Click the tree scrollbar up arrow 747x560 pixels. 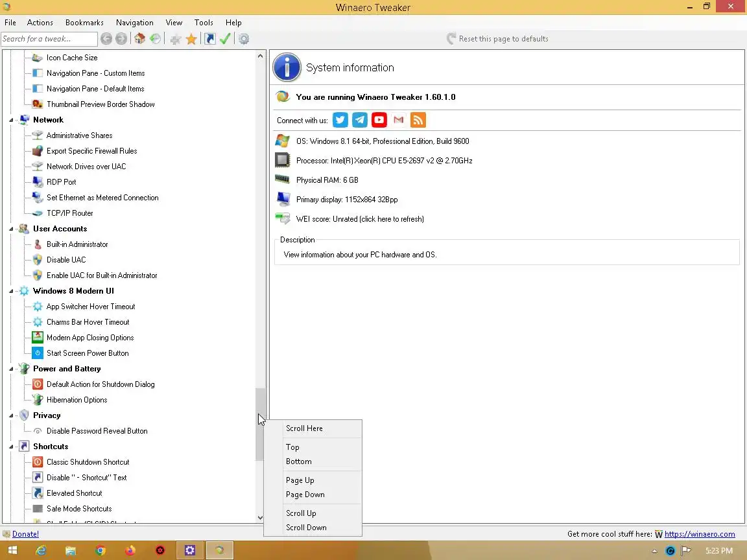[x=260, y=56]
